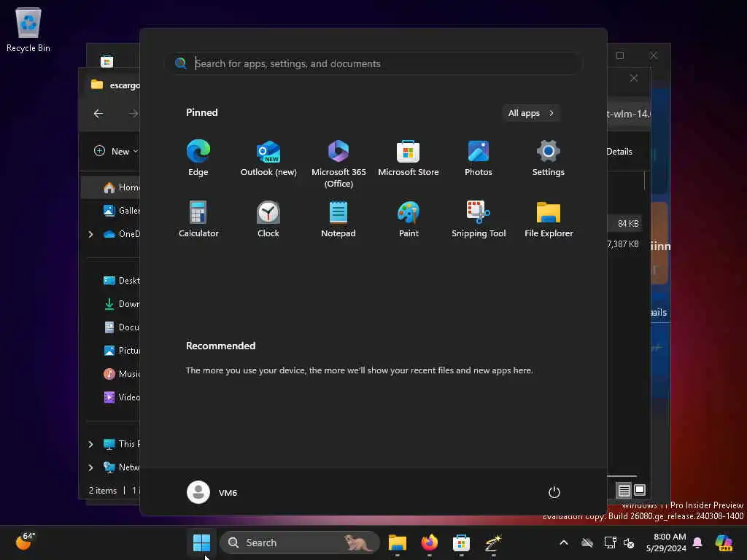The width and height of the screenshot is (747, 560).
Task: Open Notepad from pinned apps
Action: pos(338,219)
